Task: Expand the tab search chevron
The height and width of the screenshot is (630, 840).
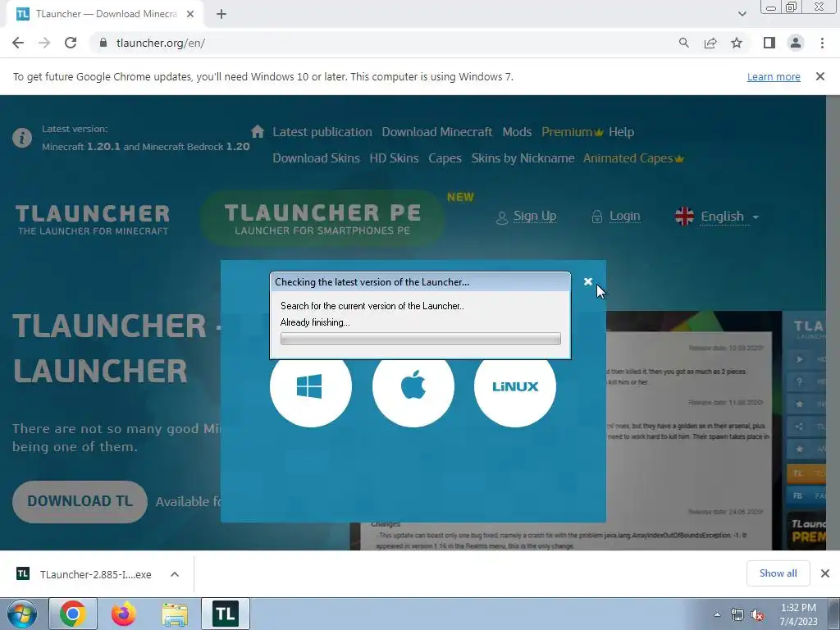Action: [742, 14]
